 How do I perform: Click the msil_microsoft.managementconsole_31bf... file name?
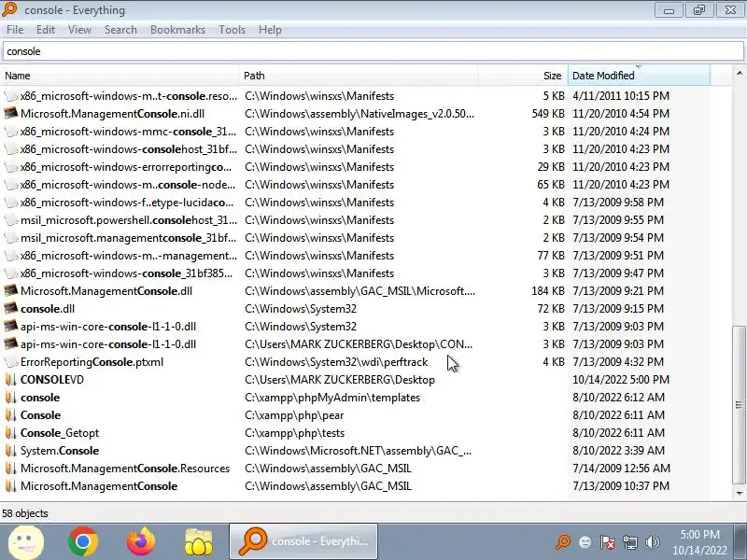pos(128,238)
